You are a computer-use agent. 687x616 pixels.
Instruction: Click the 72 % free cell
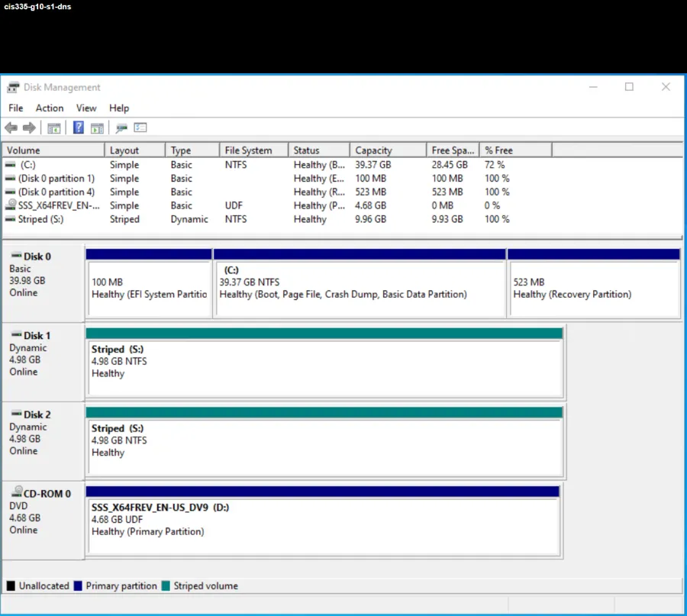click(495, 165)
